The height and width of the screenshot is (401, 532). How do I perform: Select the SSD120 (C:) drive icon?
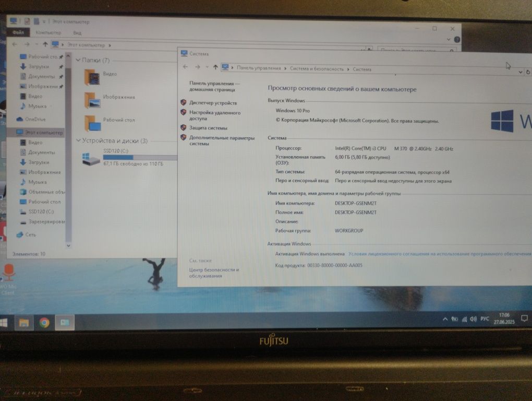91,159
